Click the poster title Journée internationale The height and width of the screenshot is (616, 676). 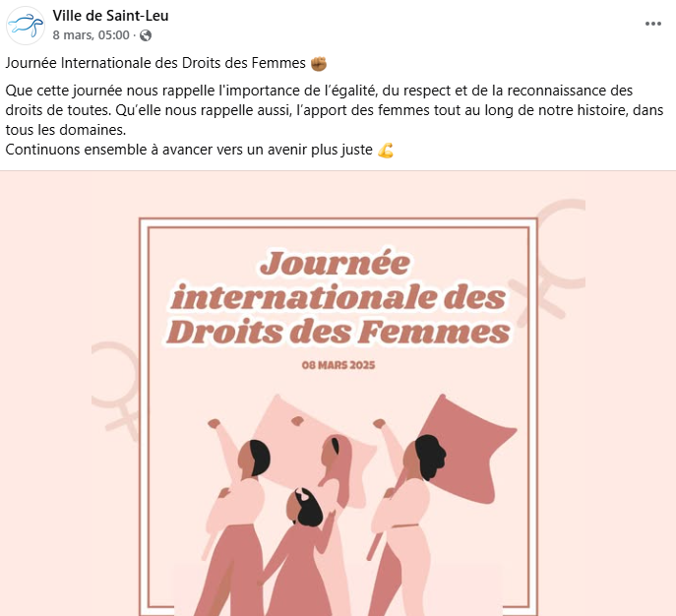click(338, 297)
